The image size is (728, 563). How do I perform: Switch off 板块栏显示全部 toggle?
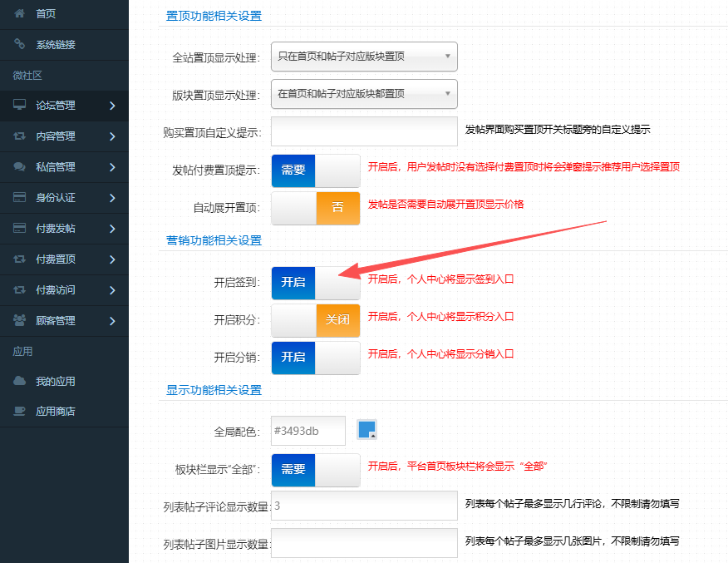click(x=315, y=469)
